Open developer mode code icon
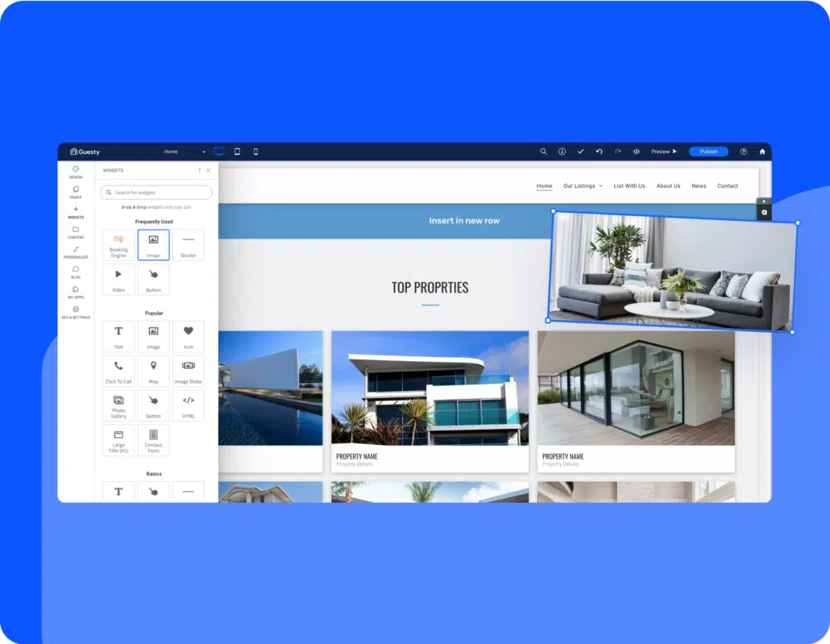Screen dimensions: 830x644 [637, 152]
